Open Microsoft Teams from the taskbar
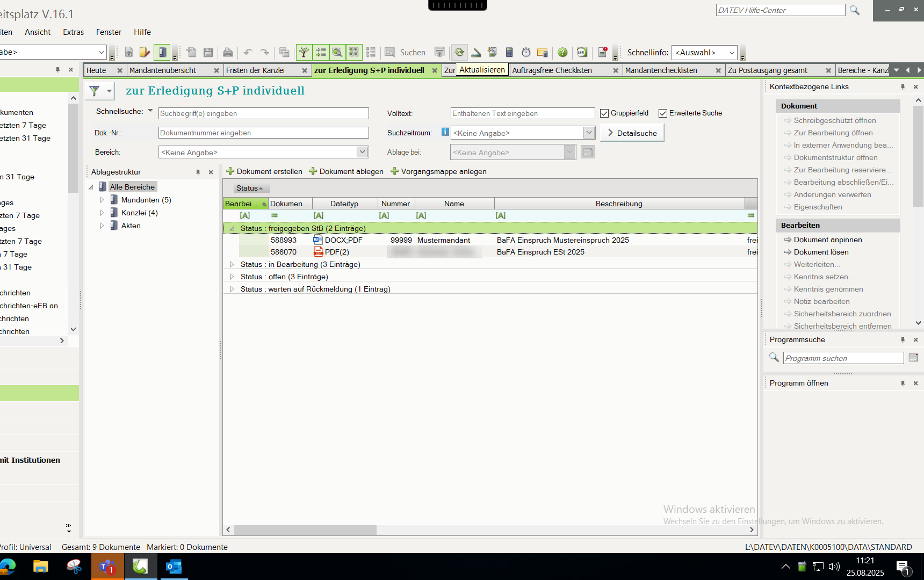 click(x=107, y=567)
